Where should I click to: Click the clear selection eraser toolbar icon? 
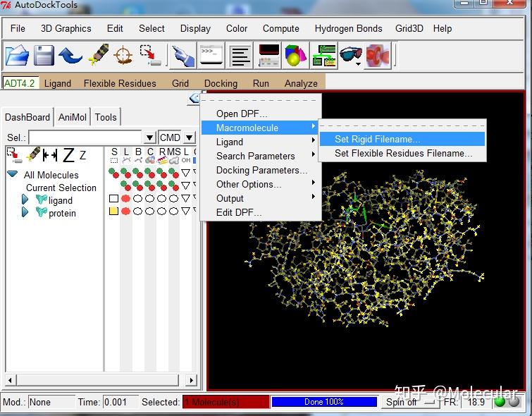[x=99, y=54]
